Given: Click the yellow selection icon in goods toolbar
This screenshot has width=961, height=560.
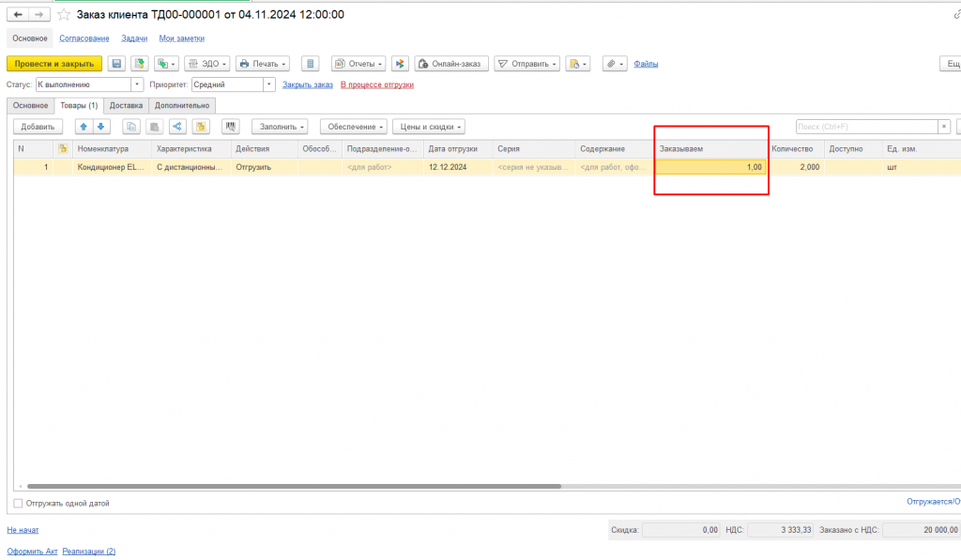Looking at the screenshot, I should click(x=201, y=127).
